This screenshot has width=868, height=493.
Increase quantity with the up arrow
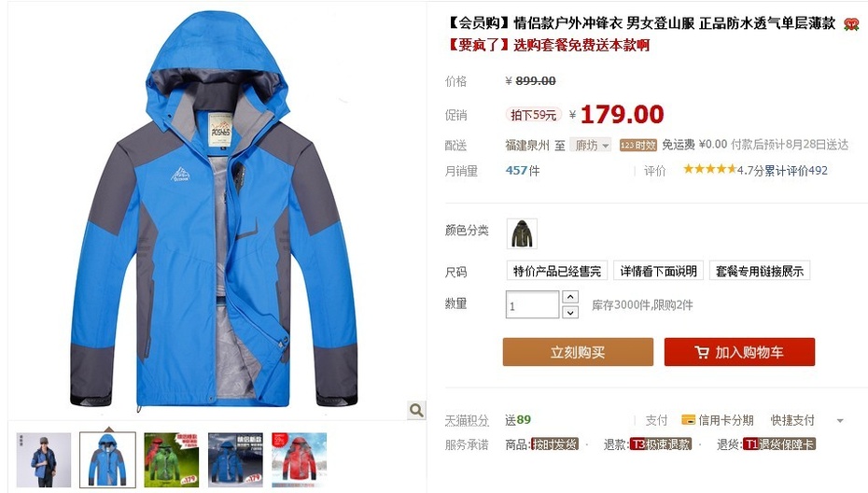pyautogui.click(x=570, y=297)
